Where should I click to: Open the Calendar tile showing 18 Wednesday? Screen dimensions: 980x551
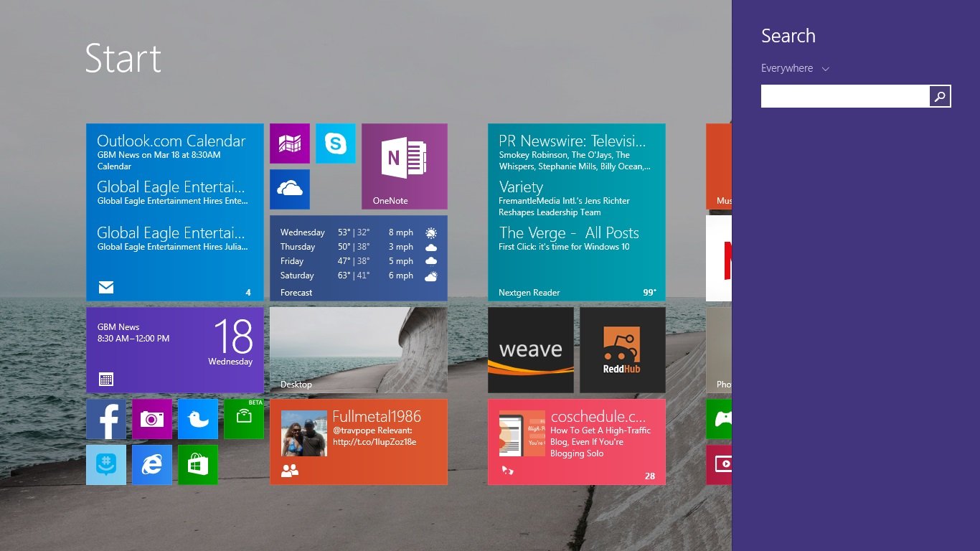[175, 350]
